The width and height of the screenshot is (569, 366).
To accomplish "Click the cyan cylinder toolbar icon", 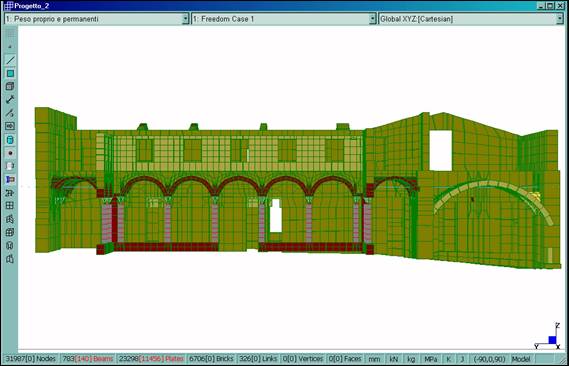I will [x=10, y=140].
